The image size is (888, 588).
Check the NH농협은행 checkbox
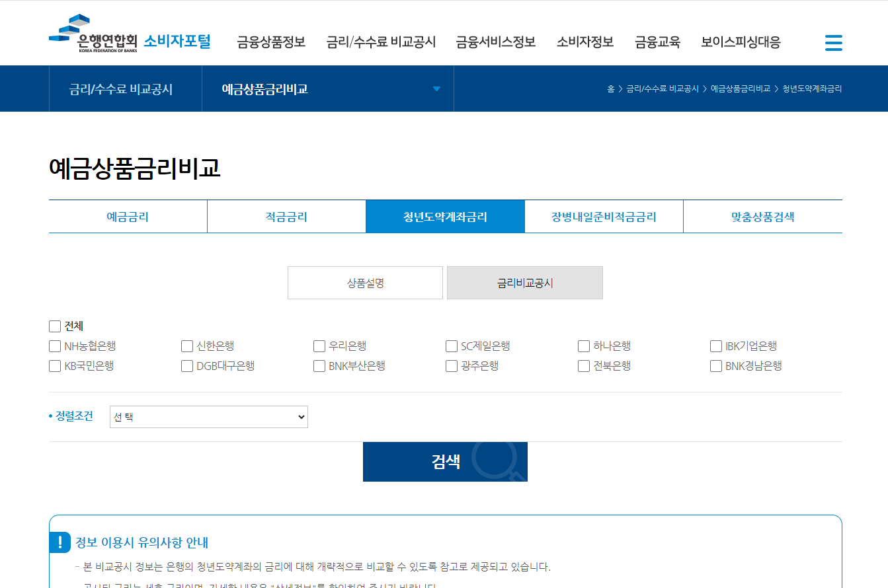click(54, 346)
